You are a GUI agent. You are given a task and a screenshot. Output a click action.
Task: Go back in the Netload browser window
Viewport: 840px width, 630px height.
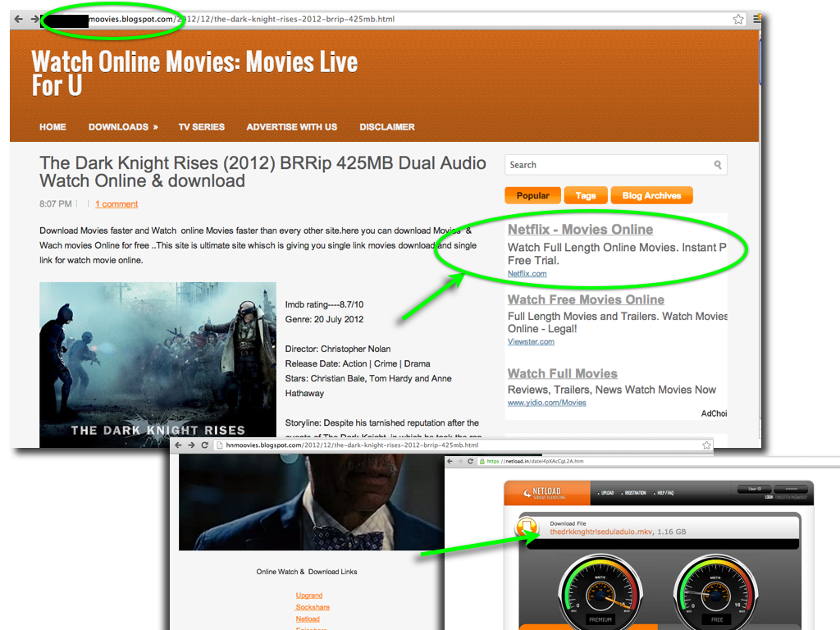click(450, 461)
